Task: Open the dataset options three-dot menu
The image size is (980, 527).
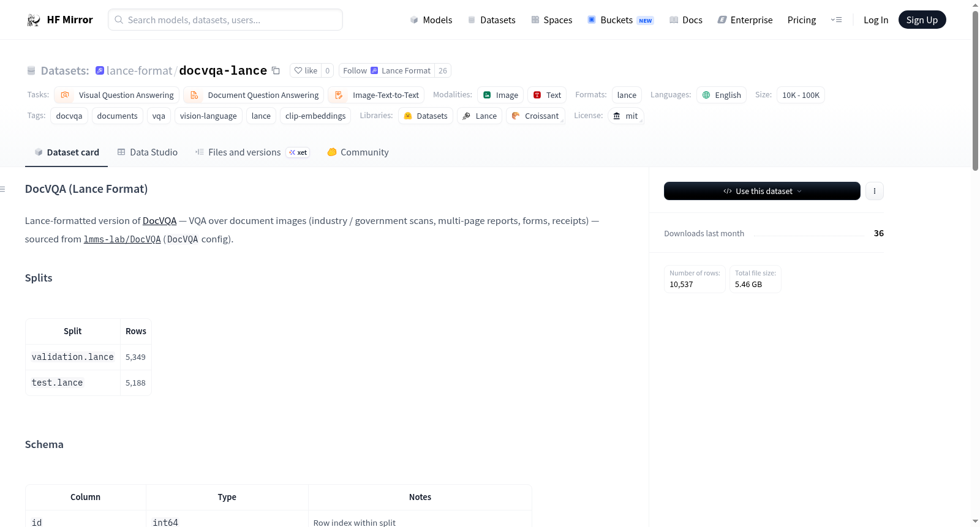Action: click(874, 191)
